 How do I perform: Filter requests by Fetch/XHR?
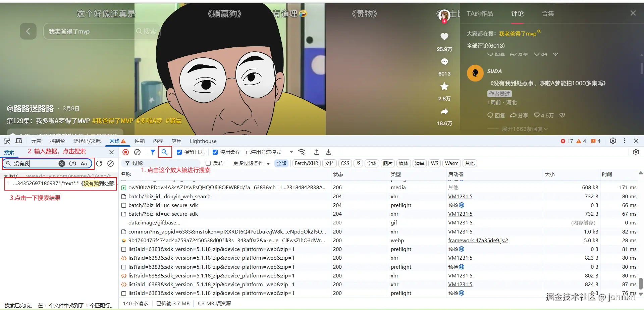point(307,163)
